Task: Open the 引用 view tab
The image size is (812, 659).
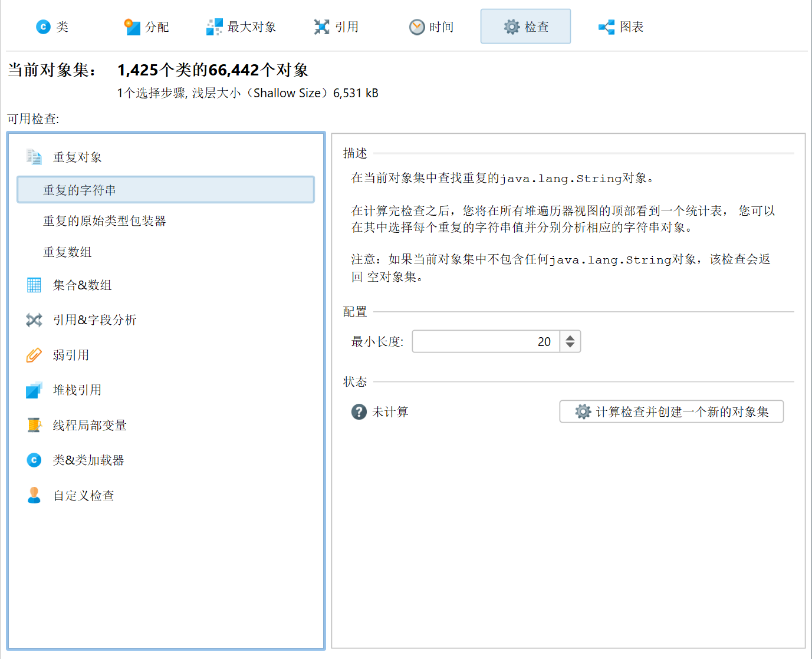Action: click(x=336, y=27)
